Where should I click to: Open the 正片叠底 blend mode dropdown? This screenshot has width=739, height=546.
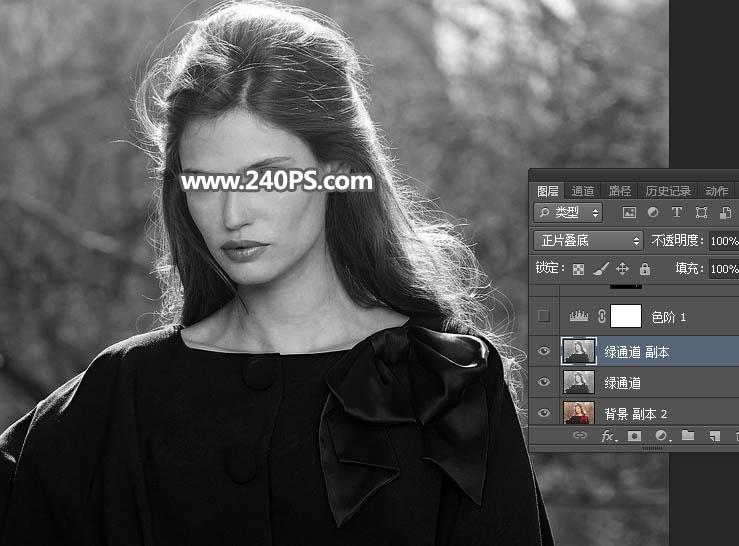click(x=588, y=241)
